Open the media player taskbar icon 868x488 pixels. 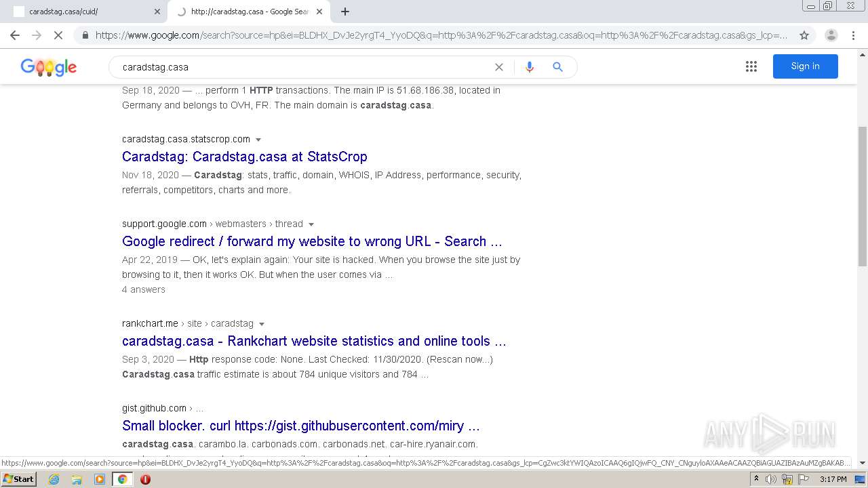tap(100, 479)
